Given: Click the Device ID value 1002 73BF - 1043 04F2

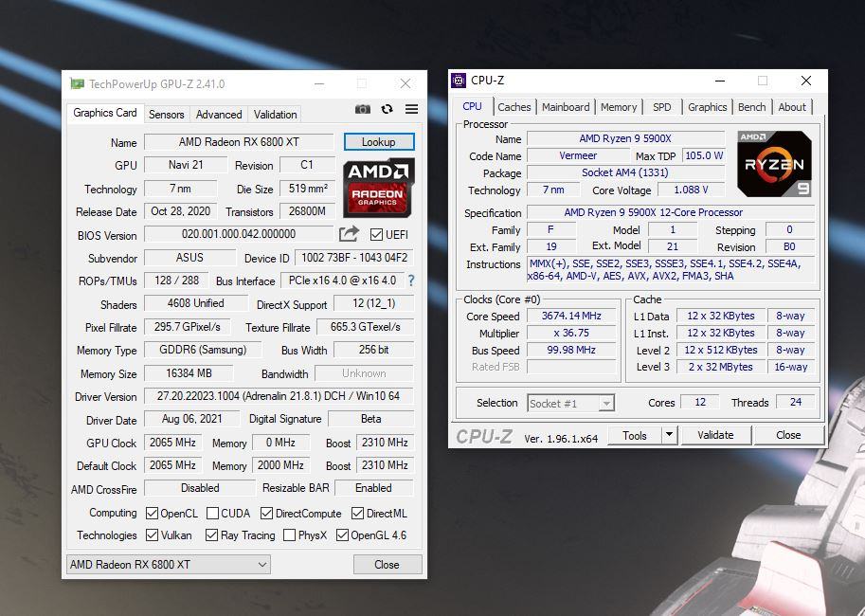Looking at the screenshot, I should tap(354, 258).
